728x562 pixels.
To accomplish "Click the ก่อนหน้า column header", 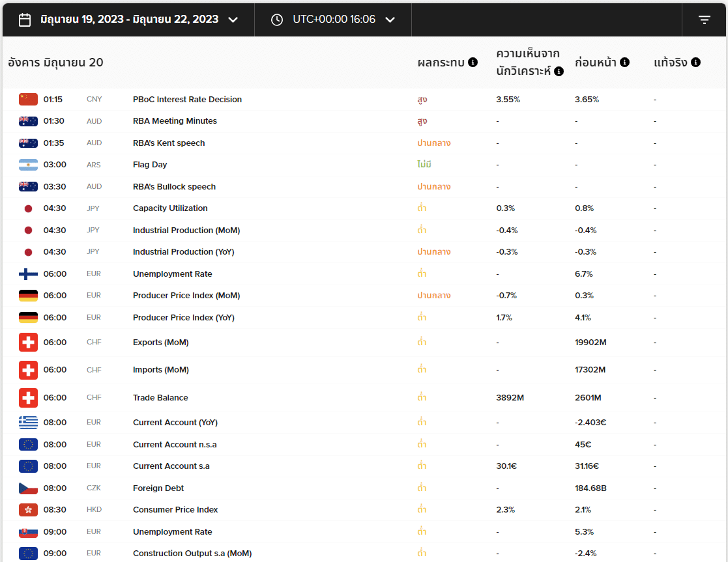I will click(x=595, y=62).
